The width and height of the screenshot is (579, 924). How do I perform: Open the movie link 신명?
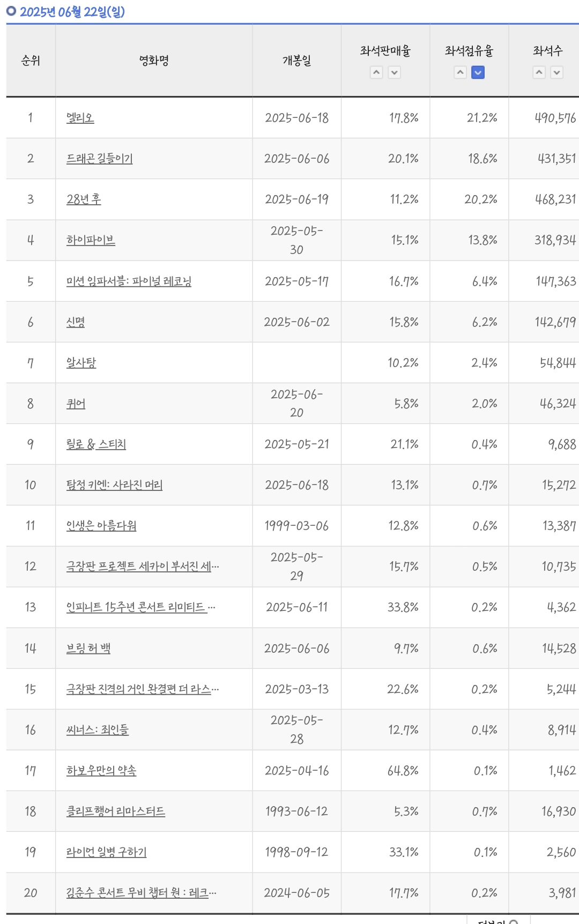click(76, 322)
